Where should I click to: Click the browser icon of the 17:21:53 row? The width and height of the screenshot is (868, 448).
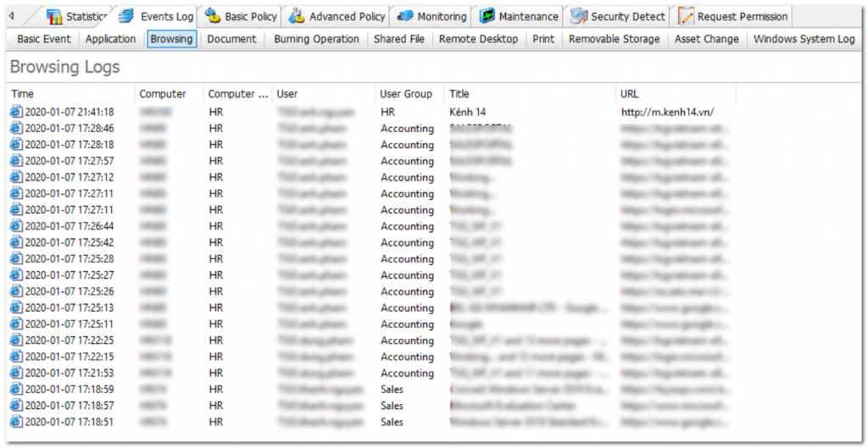pos(17,373)
